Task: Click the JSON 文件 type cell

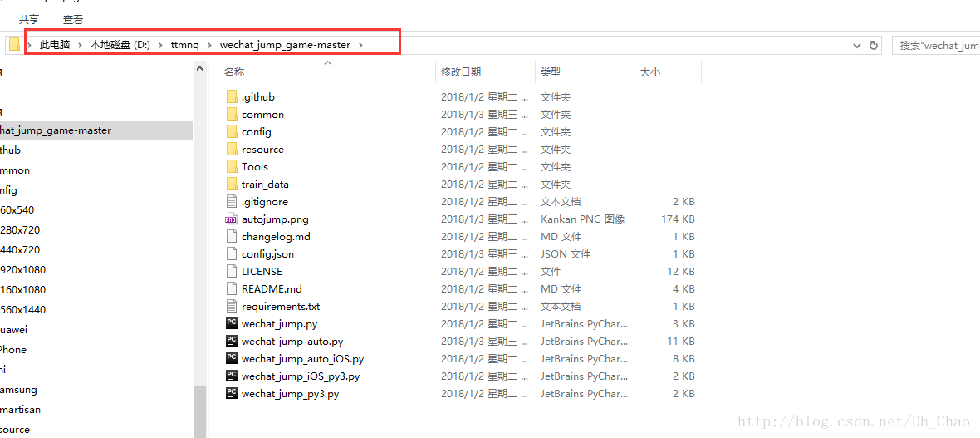Action: tap(565, 254)
